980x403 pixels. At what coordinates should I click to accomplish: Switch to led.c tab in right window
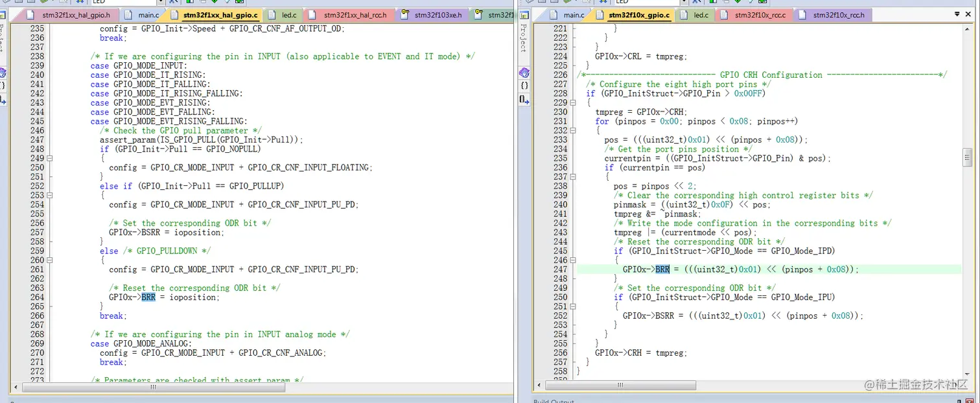695,15
